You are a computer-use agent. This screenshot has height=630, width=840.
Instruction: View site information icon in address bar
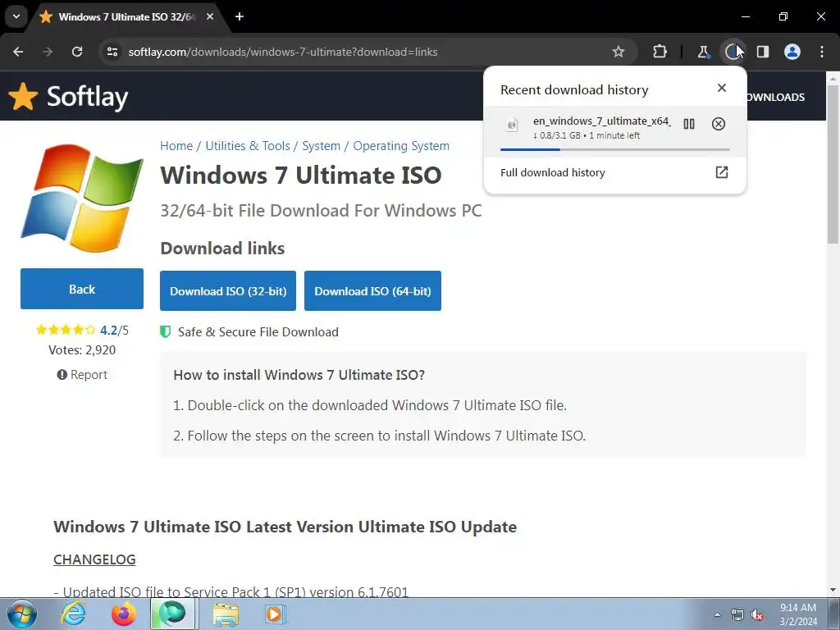[x=112, y=52]
